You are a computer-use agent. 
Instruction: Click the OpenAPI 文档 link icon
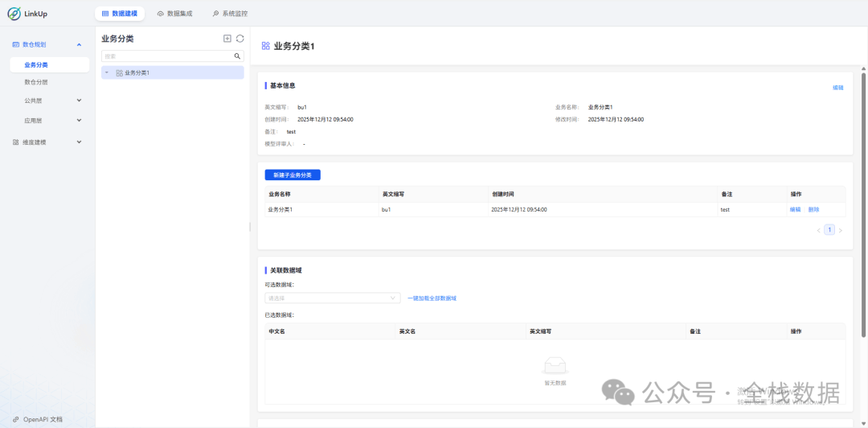(16, 419)
